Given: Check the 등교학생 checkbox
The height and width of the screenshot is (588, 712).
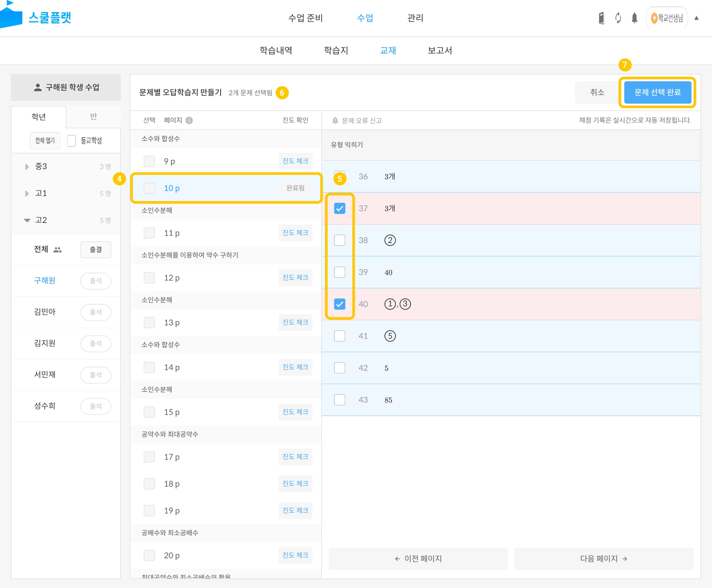Looking at the screenshot, I should [x=72, y=140].
